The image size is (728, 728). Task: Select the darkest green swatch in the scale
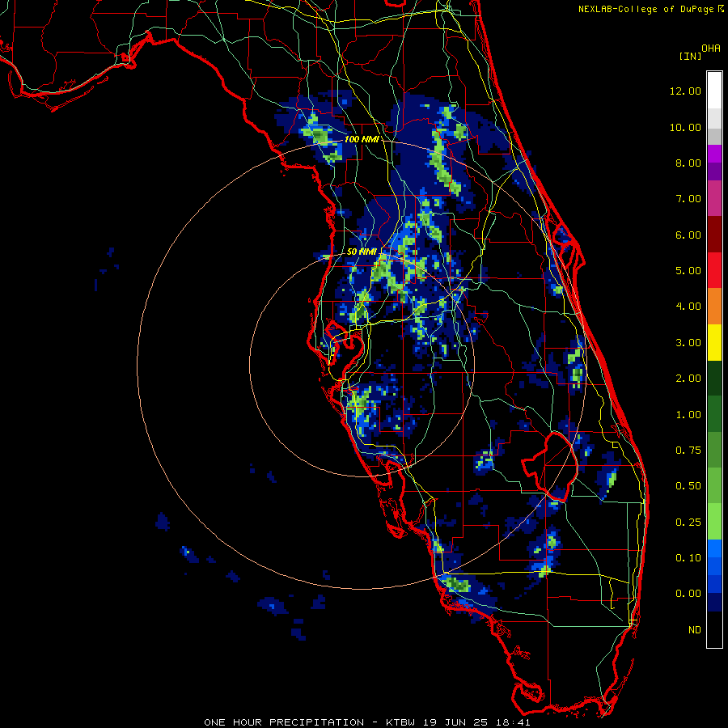pyautogui.click(x=714, y=379)
